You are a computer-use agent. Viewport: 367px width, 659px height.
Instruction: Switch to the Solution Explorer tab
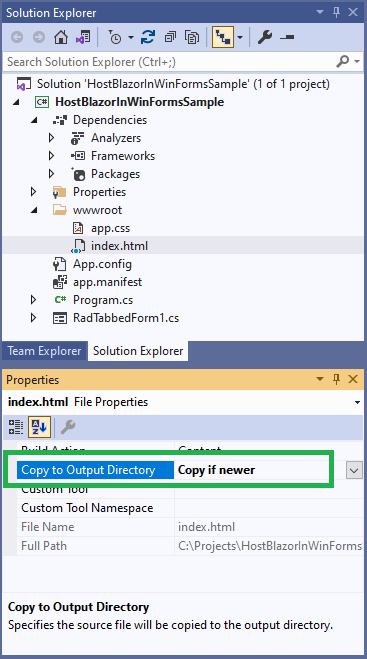click(138, 351)
